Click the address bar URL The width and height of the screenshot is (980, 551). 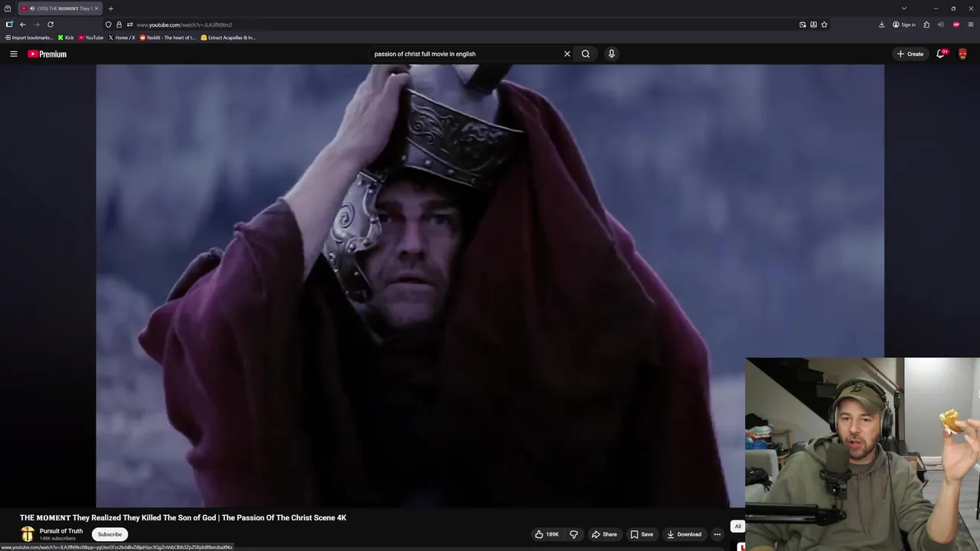[x=185, y=24]
